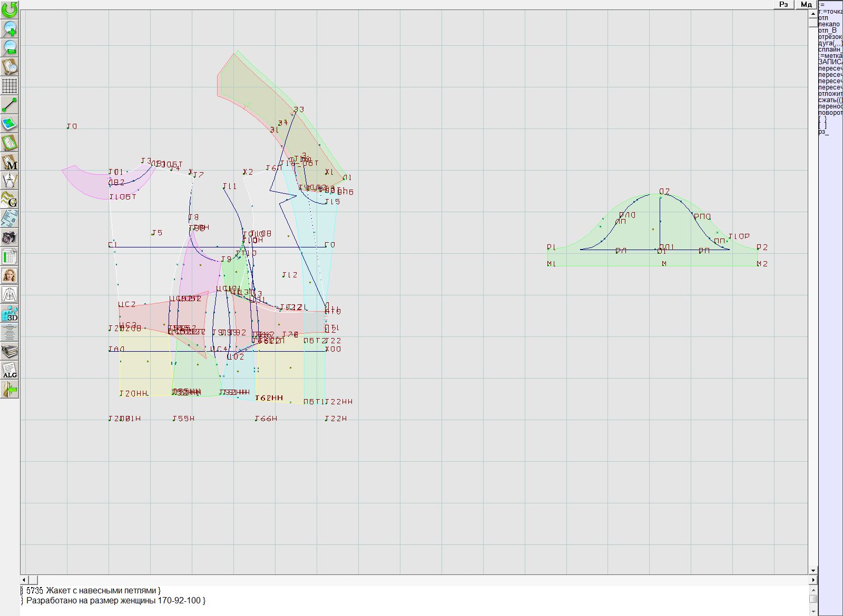The width and height of the screenshot is (843, 616).
Task: Open the woman's face portrait icon
Action: pos(9,275)
